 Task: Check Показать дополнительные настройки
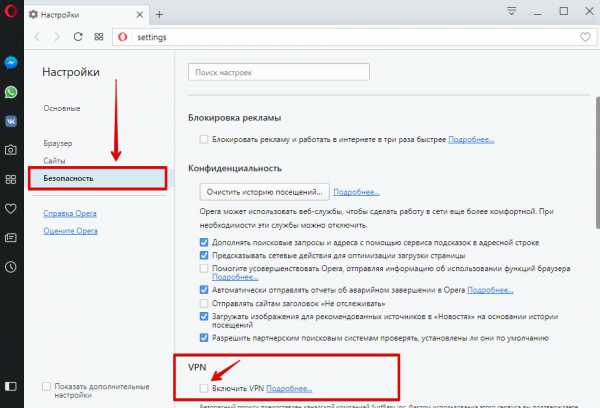(46, 386)
